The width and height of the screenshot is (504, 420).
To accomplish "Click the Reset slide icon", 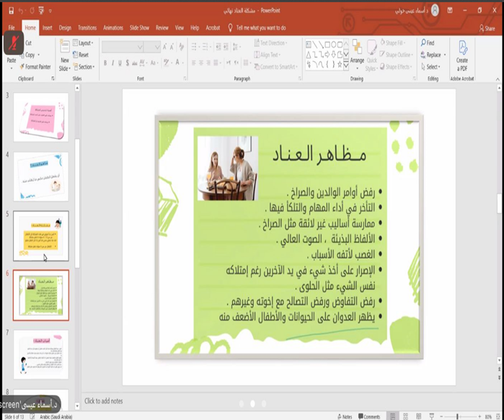I will pos(82,55).
